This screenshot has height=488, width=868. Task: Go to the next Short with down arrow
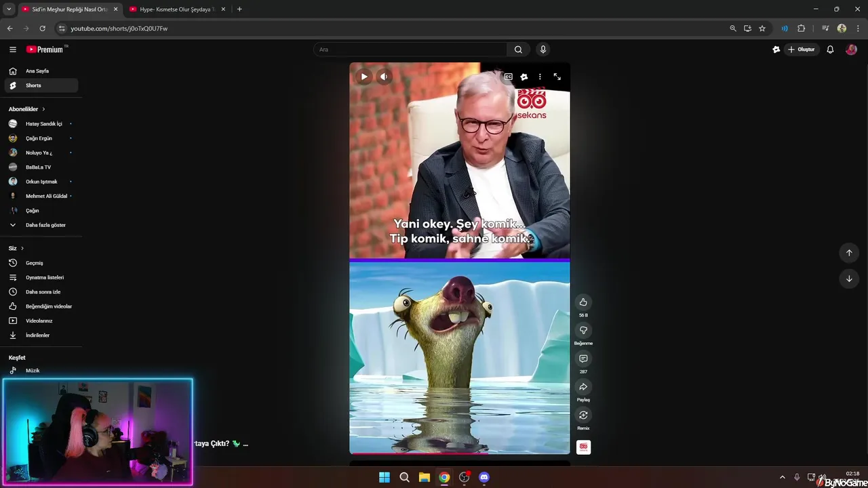pyautogui.click(x=849, y=279)
